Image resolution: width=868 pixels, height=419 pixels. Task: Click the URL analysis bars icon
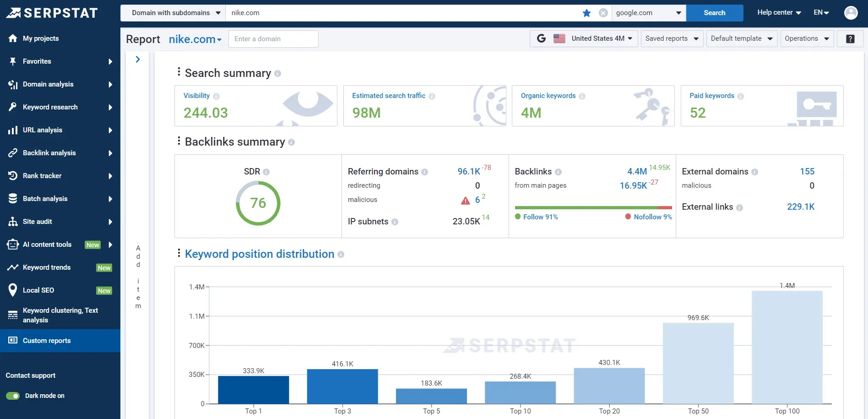13,130
